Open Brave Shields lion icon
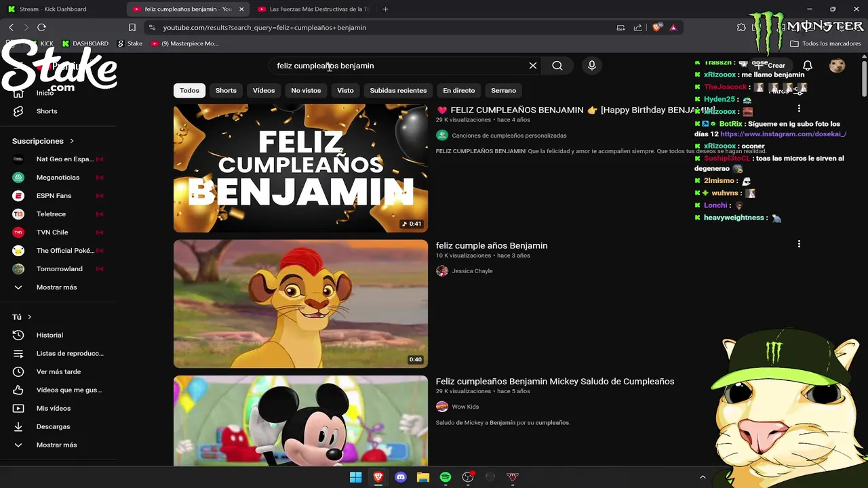The image size is (868, 488). tap(656, 27)
